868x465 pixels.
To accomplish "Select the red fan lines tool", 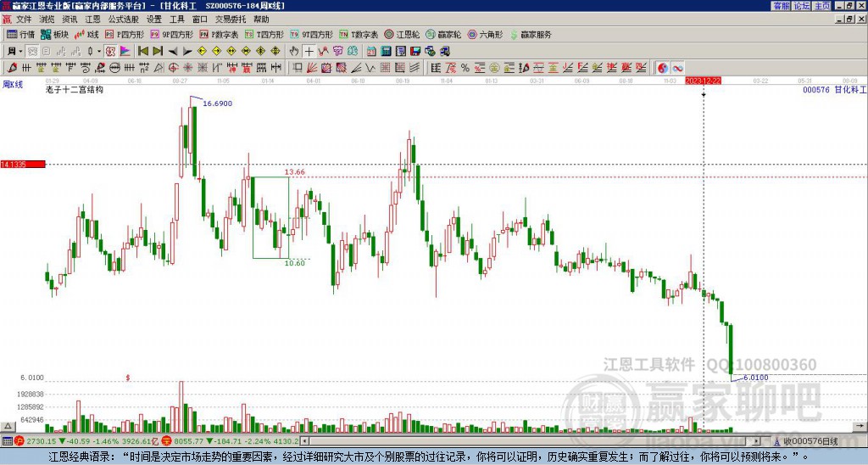I will click(x=312, y=68).
